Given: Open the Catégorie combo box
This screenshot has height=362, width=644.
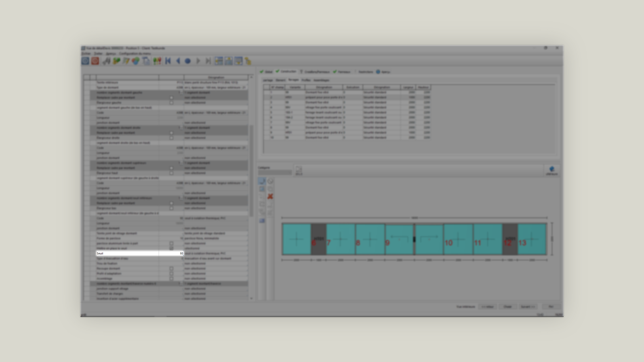Looking at the screenshot, I should pyautogui.click(x=275, y=172).
